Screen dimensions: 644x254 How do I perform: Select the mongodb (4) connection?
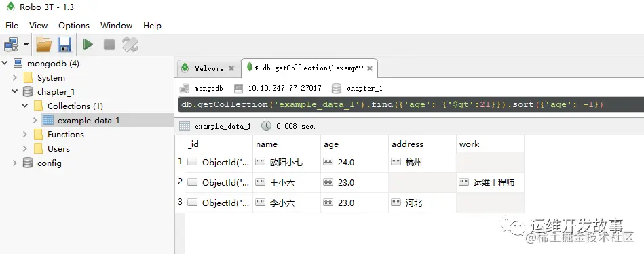click(53, 64)
